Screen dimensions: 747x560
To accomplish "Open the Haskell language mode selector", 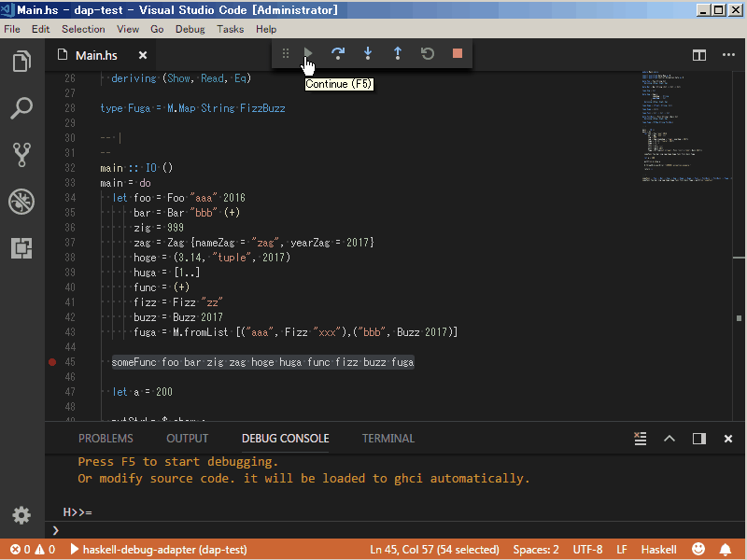I will tap(658, 549).
